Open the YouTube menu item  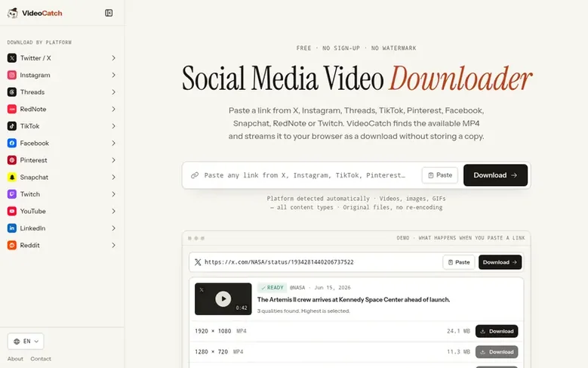coord(62,211)
